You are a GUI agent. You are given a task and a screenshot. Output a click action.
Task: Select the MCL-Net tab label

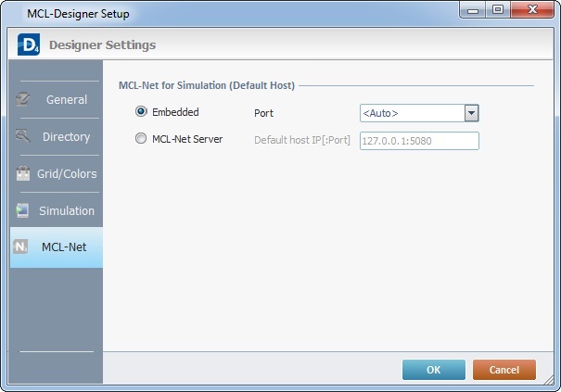click(x=64, y=247)
